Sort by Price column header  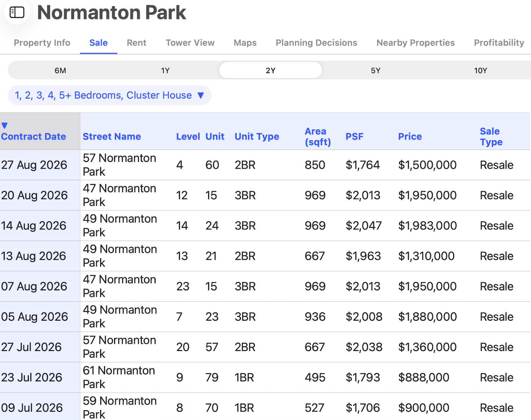[410, 136]
